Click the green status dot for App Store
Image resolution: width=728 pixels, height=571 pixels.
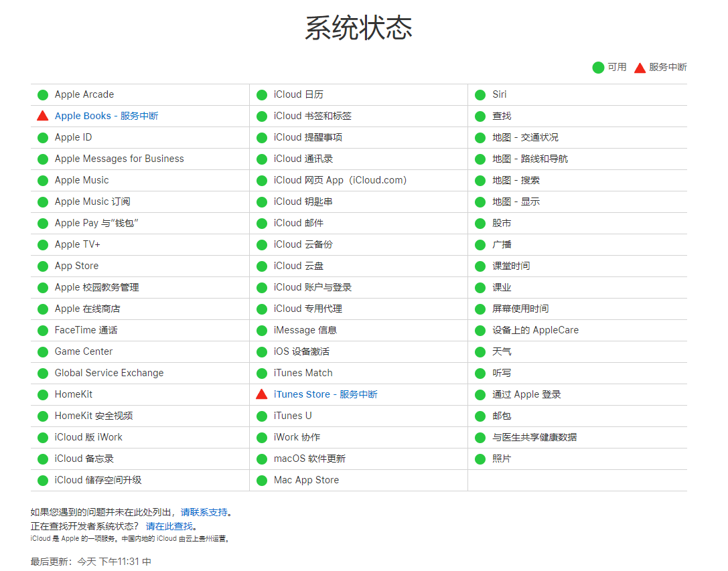coord(43,266)
